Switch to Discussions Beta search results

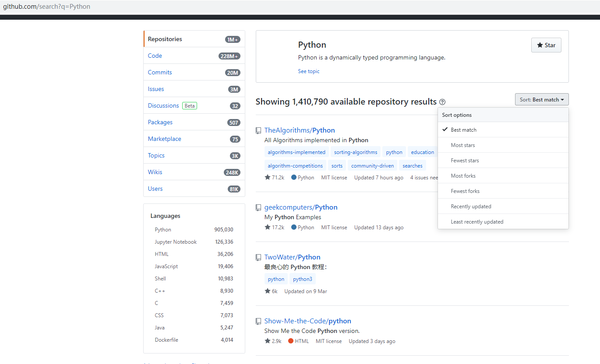[x=194, y=105]
